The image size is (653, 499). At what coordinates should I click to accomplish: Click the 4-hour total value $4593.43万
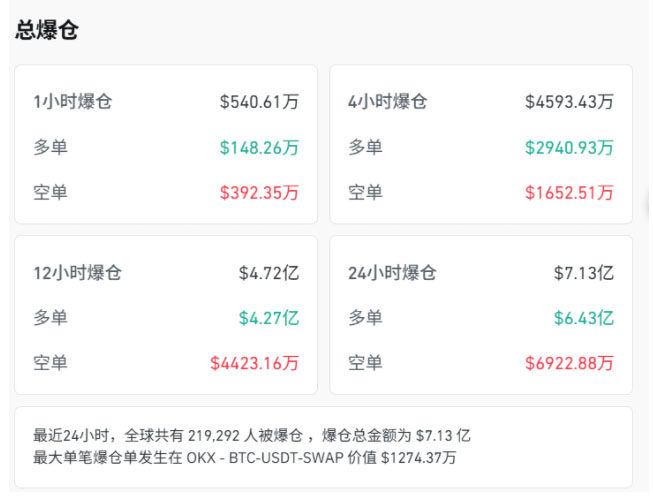[x=569, y=102]
